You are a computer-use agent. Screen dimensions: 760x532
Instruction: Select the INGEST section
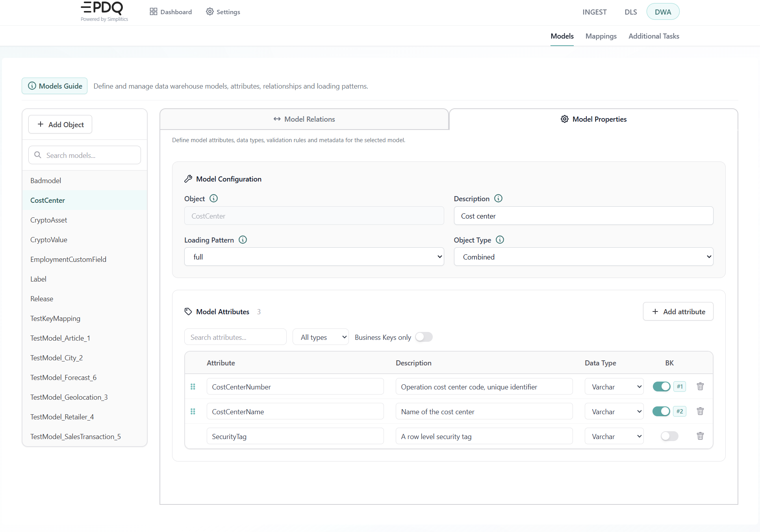point(594,12)
